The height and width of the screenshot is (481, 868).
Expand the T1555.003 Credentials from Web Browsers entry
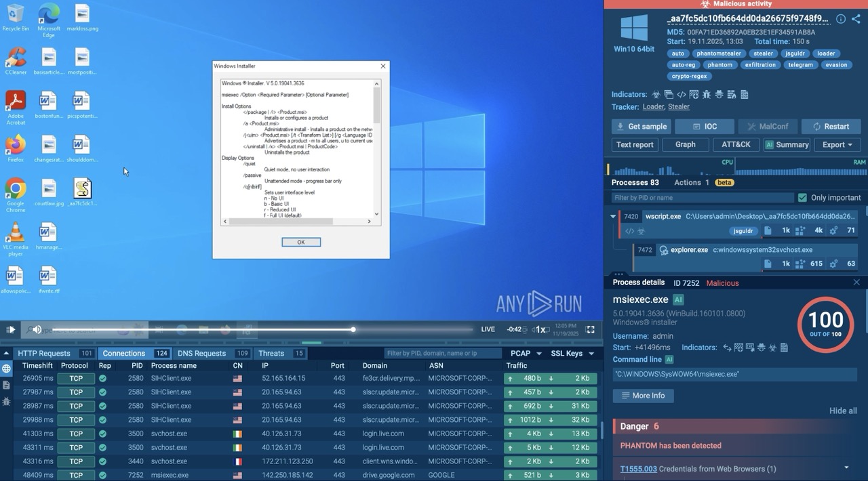pos(846,468)
